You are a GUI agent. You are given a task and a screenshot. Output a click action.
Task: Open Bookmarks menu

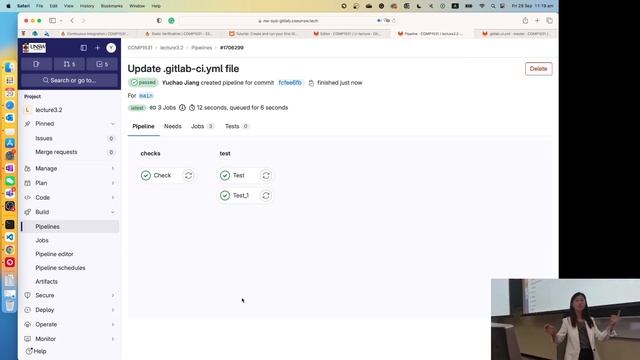coord(111,6)
